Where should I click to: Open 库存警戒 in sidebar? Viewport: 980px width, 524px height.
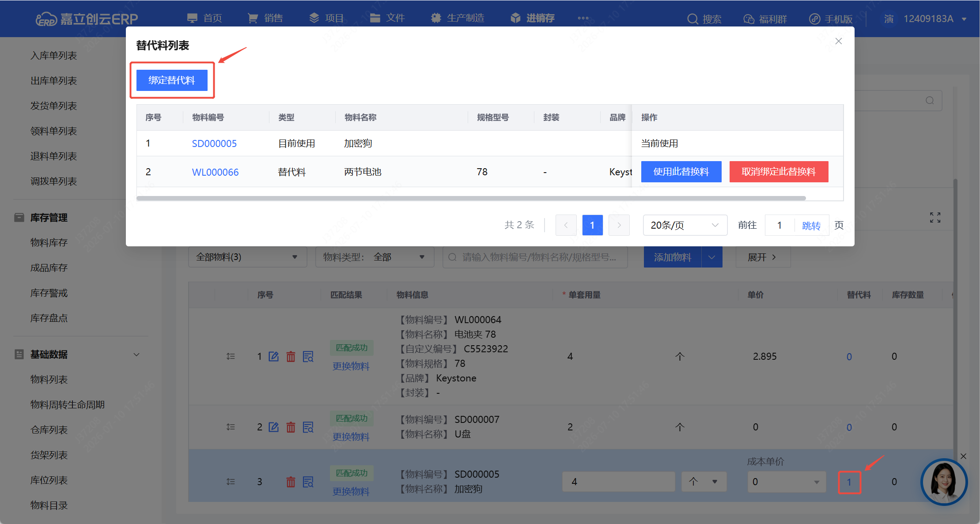(49, 293)
